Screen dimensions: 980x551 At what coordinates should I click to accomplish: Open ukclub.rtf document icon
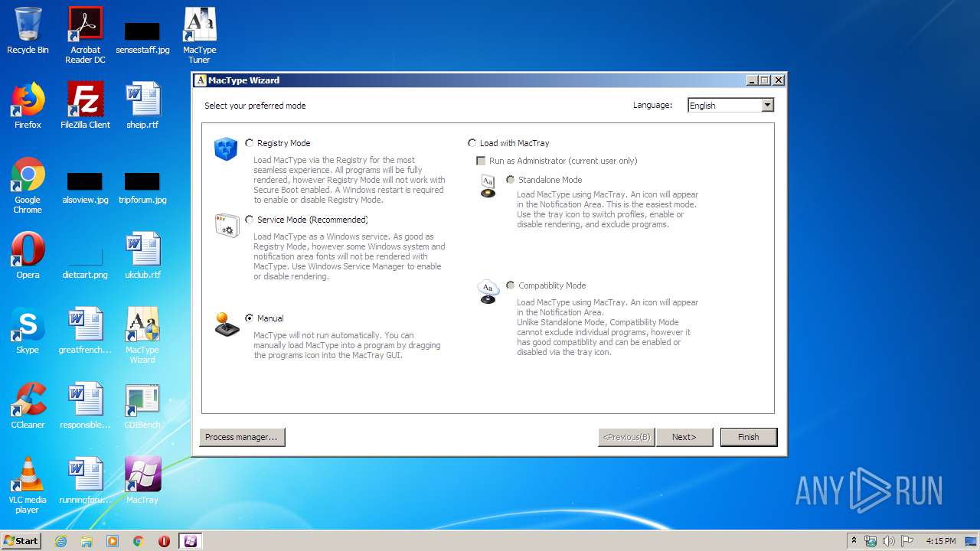(x=142, y=256)
